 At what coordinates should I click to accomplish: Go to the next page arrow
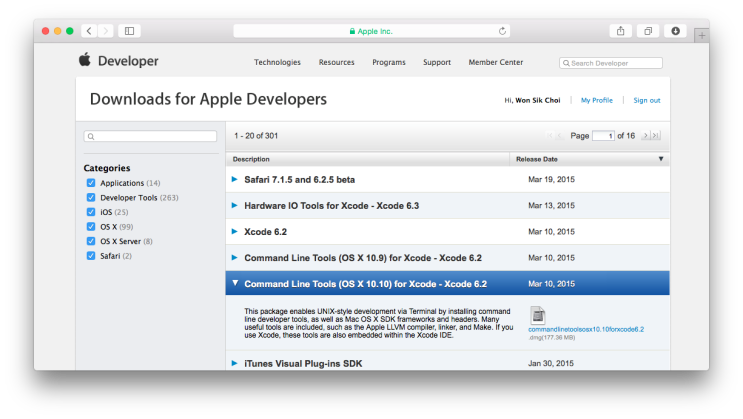(x=645, y=136)
